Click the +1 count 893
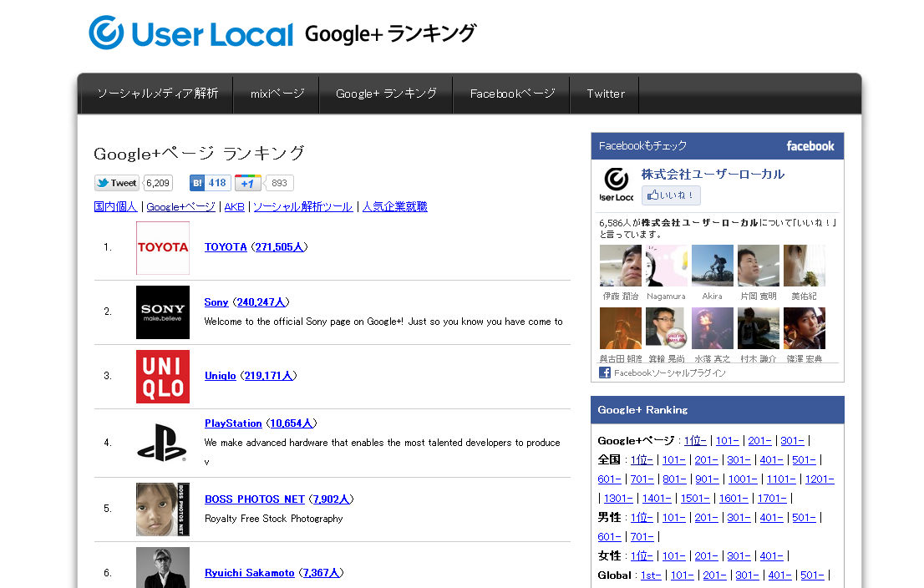The width and height of the screenshot is (924, 588). (x=279, y=183)
